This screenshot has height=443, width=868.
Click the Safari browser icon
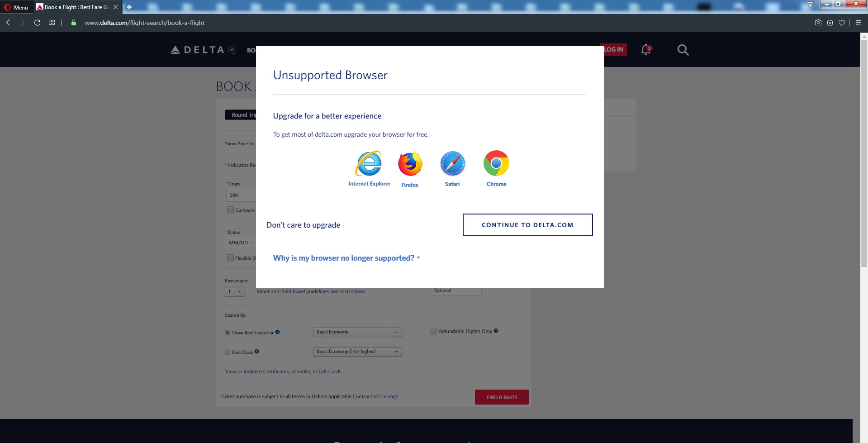pos(452,163)
